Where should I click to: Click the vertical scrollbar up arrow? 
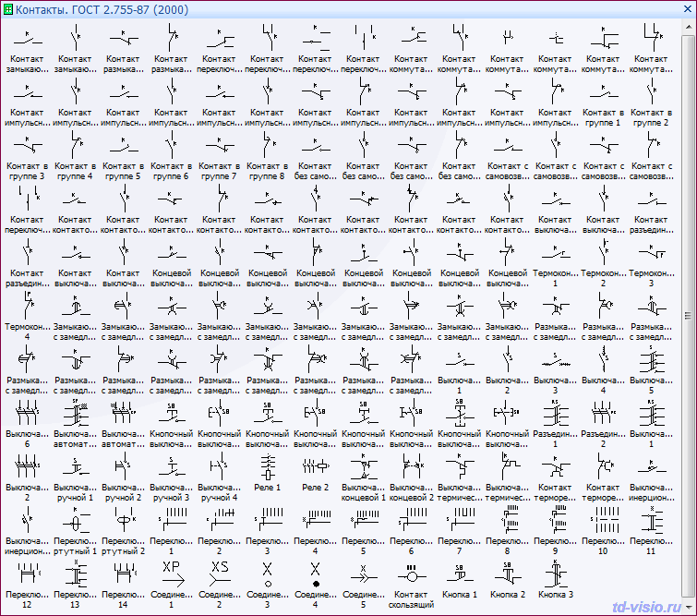pos(688,27)
